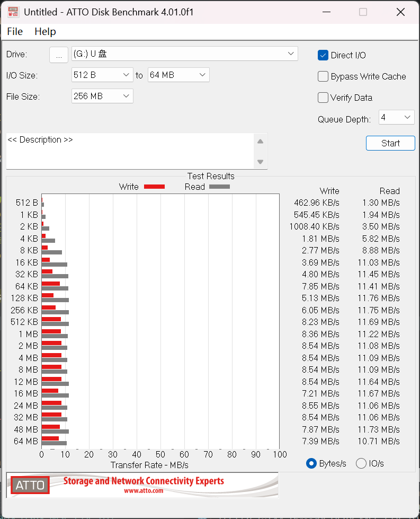
Task: Click the 7.39 MB/s write value
Action: (320, 441)
